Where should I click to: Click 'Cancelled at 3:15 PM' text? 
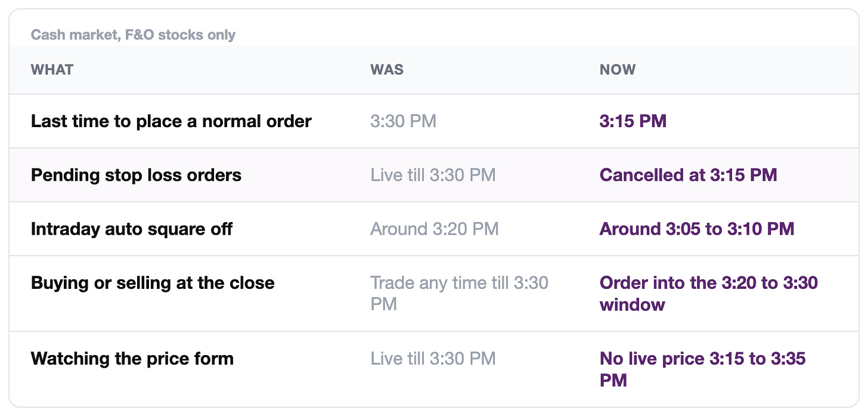coord(689,175)
